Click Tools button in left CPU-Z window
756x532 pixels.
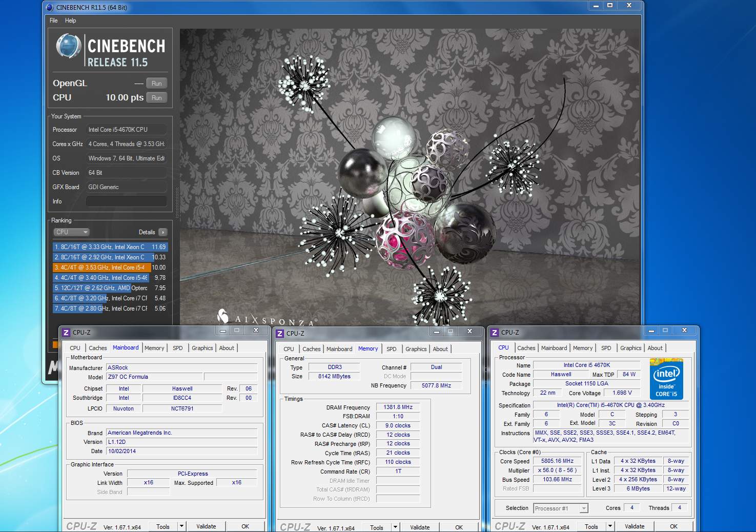click(x=163, y=526)
